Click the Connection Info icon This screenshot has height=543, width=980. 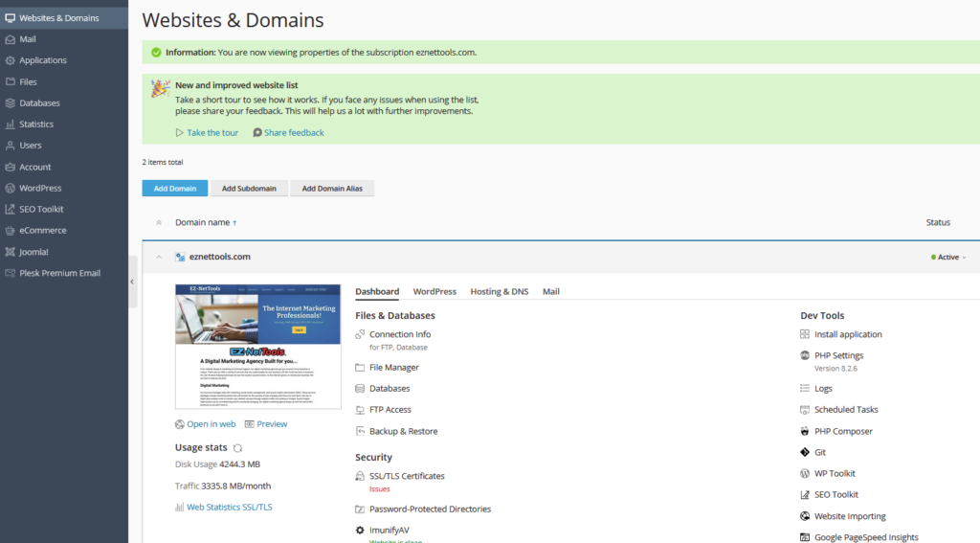(x=360, y=334)
